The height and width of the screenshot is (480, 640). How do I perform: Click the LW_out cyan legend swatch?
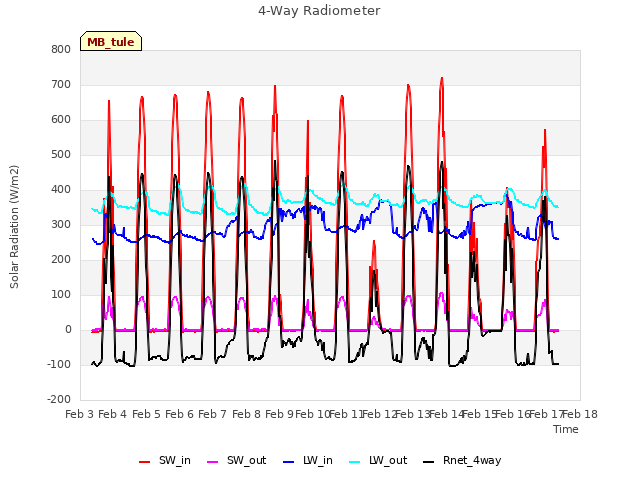click(355, 462)
